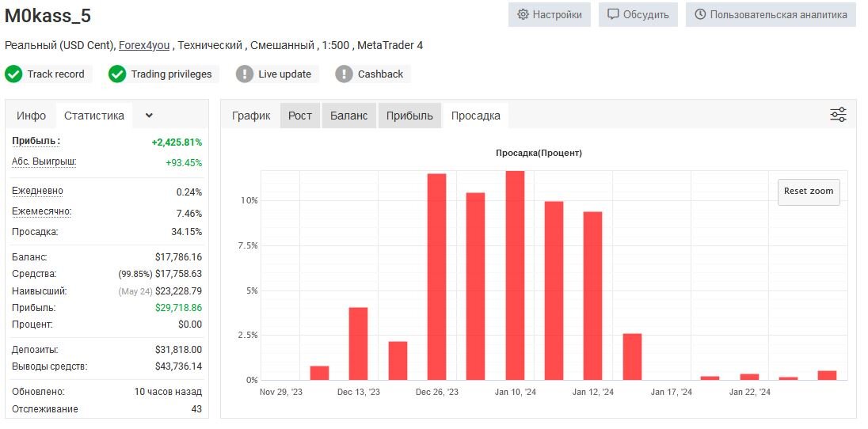Select the $17,758.63 equity value
This screenshot has height=429, width=868.
178,274
